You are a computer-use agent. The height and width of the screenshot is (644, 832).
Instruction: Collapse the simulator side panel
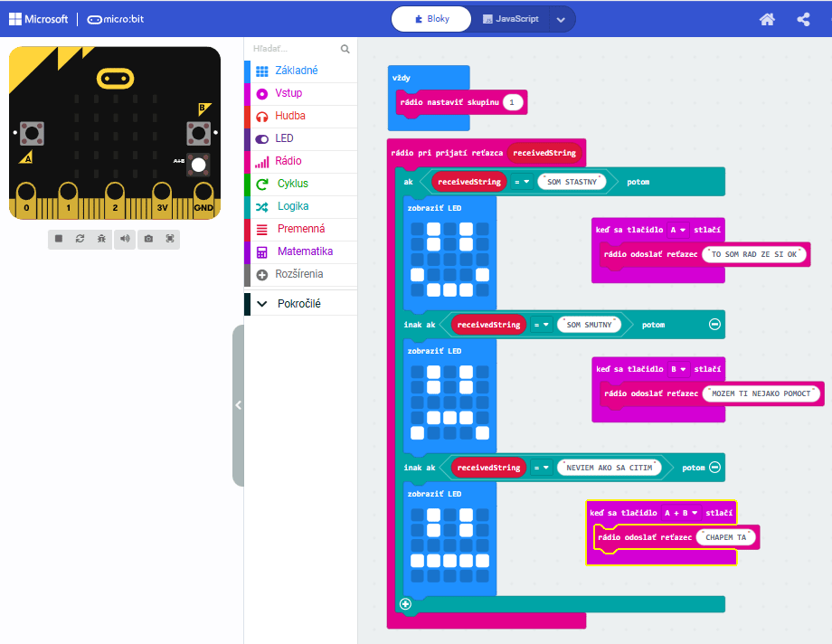pos(238,405)
